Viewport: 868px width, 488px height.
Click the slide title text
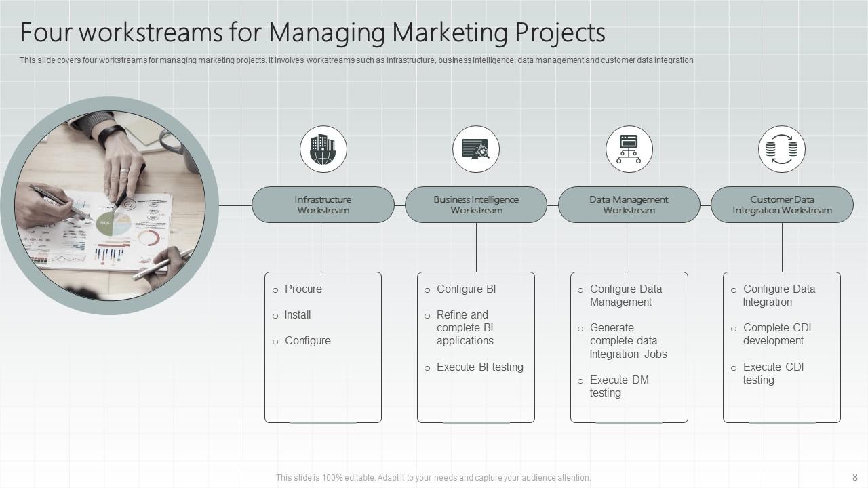313,32
